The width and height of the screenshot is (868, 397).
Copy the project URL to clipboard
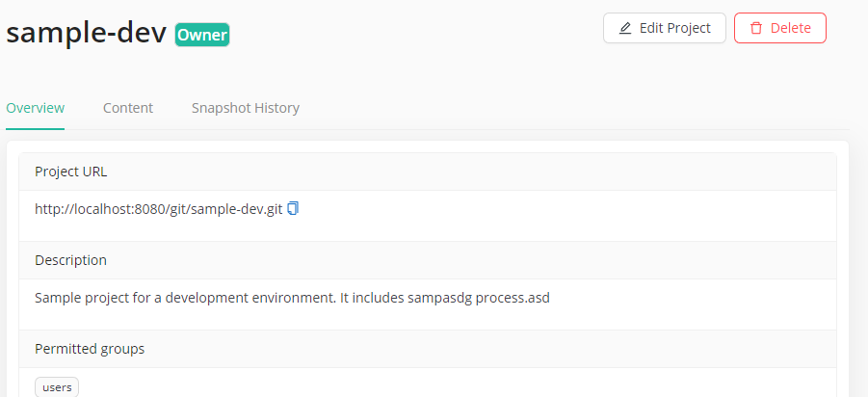pos(293,208)
